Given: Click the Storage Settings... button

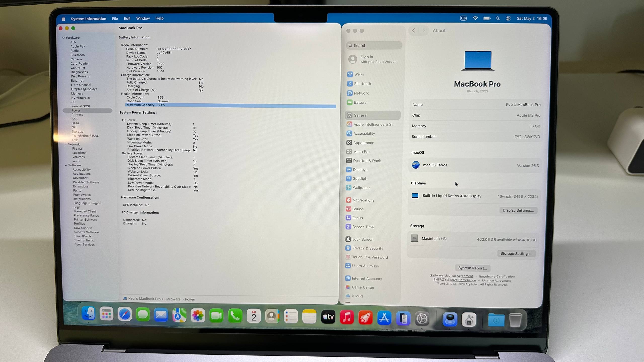Looking at the screenshot, I should tap(516, 254).
